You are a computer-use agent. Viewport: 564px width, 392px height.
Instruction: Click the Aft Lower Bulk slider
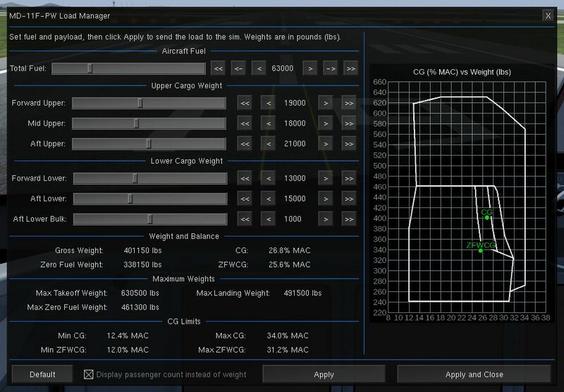(150, 219)
